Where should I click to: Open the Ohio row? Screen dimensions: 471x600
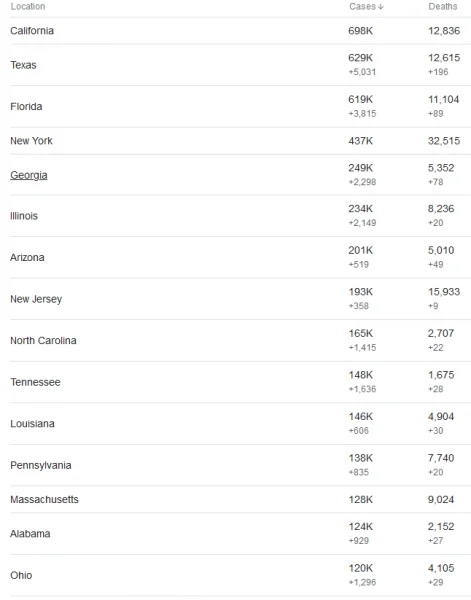[240, 576]
